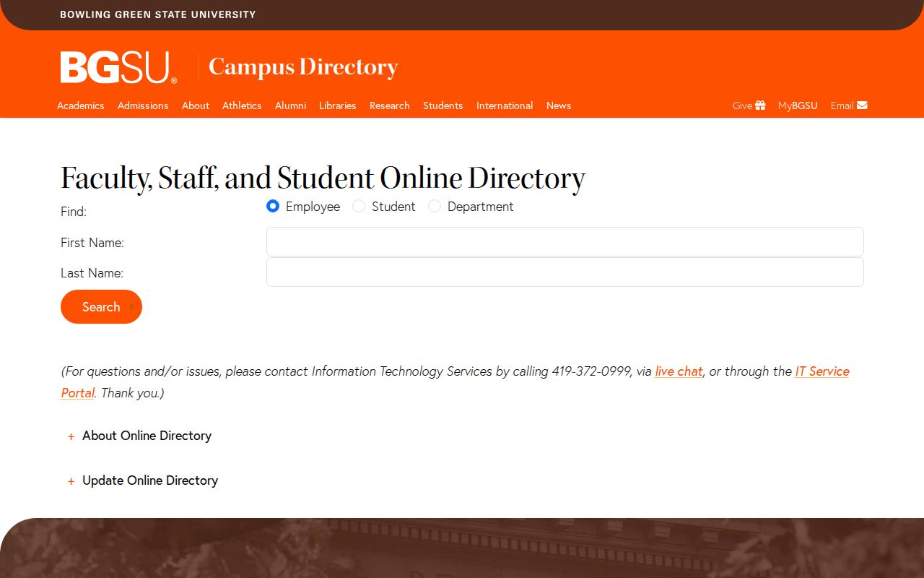This screenshot has height=578, width=924.
Task: Click the BGSU logo
Action: (118, 67)
